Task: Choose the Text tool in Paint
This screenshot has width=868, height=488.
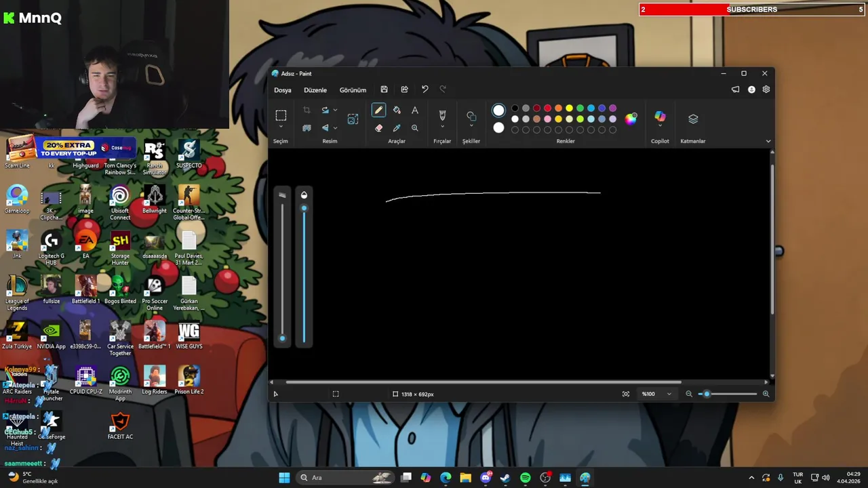Action: (x=415, y=110)
